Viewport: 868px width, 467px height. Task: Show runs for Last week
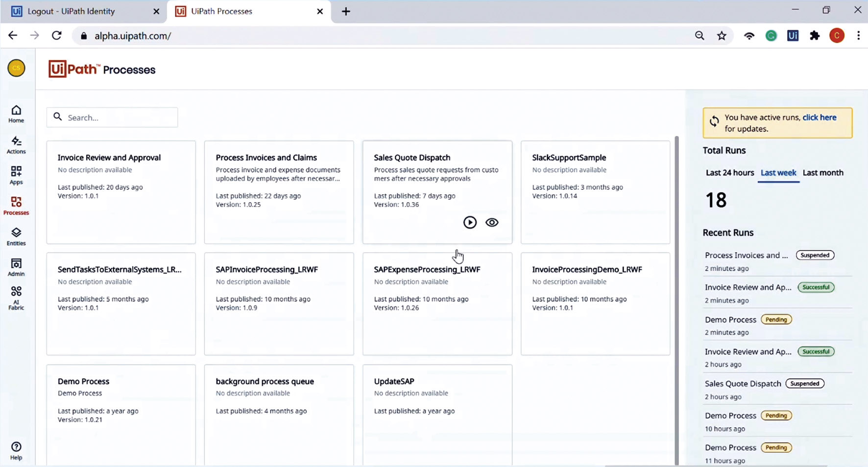pyautogui.click(x=778, y=173)
